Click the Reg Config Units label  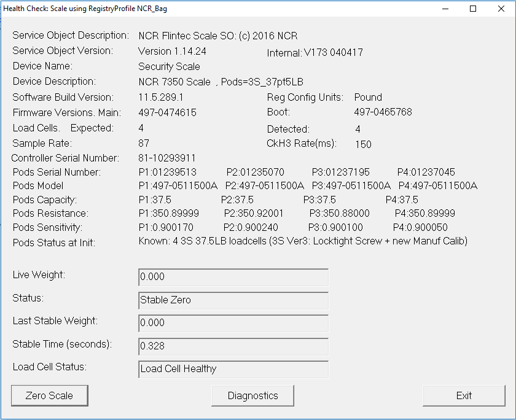[305, 97]
